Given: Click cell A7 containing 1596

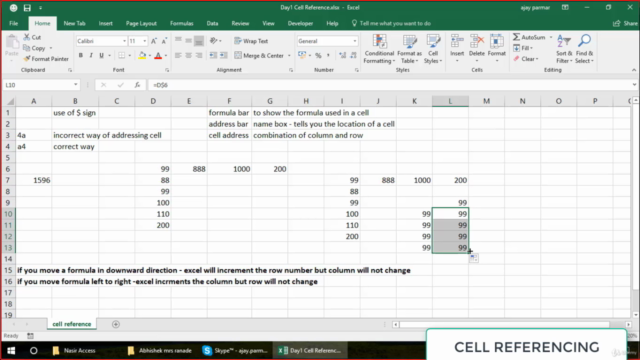Looking at the screenshot, I should (x=33, y=180).
